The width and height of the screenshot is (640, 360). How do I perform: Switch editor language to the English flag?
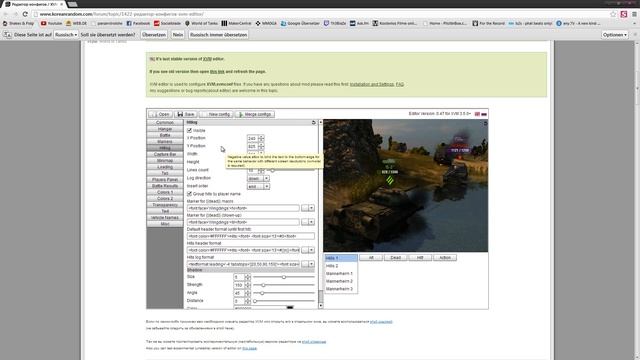[477, 114]
